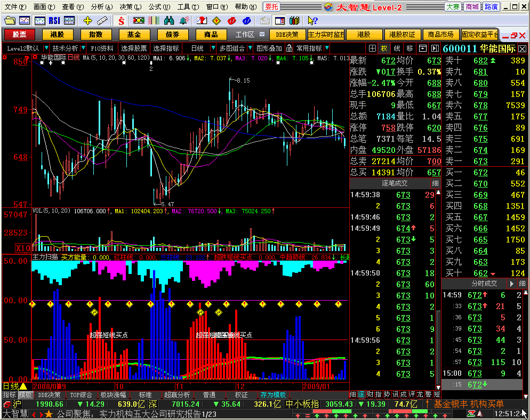Viewport: 530px width, 420px height.
Task: Click the candlestick chart toolbar icon
Action: (x=39, y=21)
